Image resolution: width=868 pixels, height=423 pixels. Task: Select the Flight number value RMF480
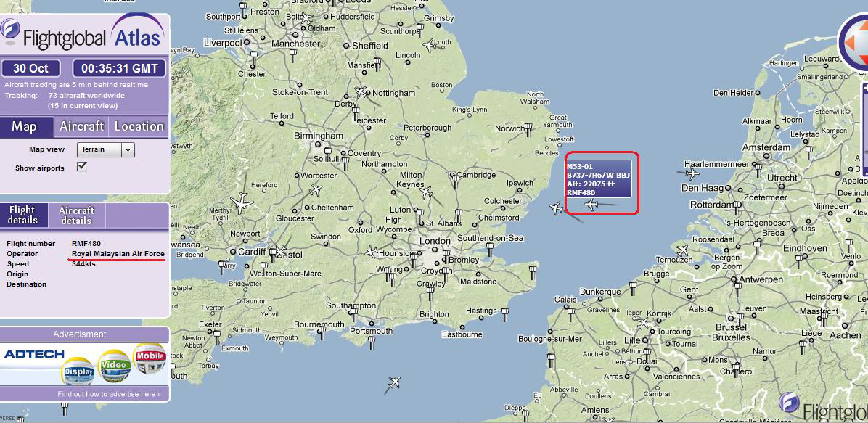86,244
